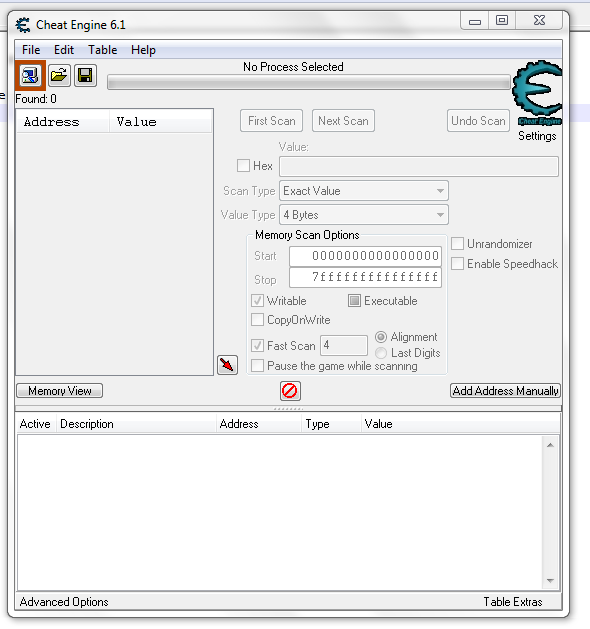This screenshot has width=590, height=629.
Task: Open Table Extras
Action: point(513,602)
